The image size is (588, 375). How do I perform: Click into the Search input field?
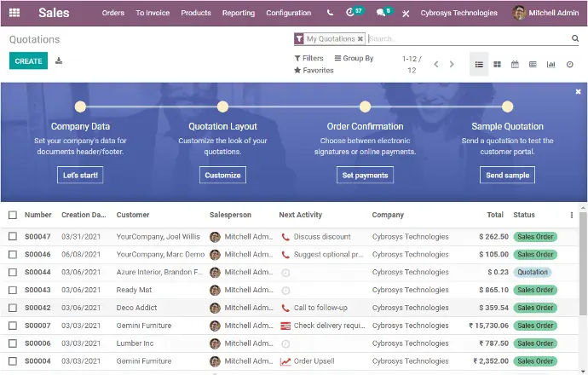(x=469, y=38)
